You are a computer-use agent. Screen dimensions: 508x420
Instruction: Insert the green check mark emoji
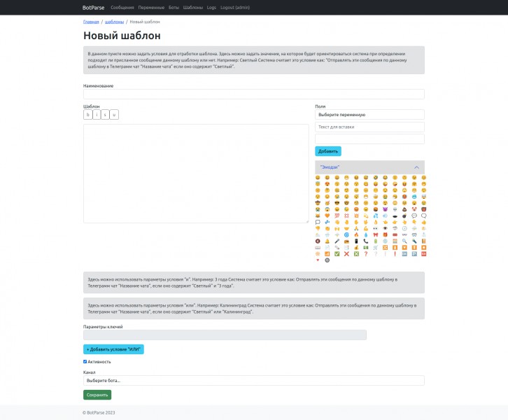[x=337, y=253]
